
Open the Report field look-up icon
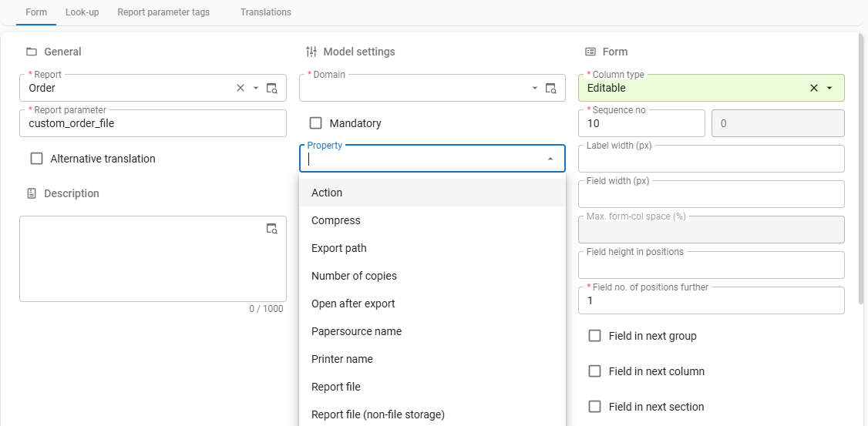272,88
